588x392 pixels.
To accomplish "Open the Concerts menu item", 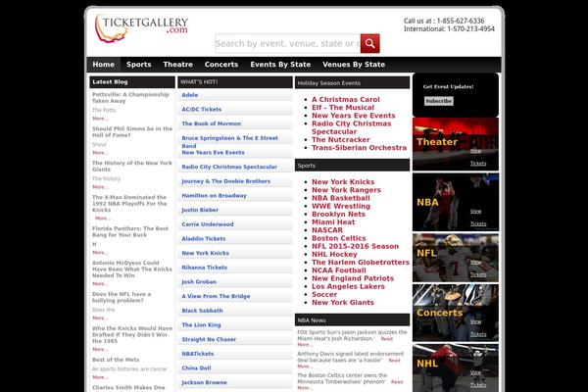I will click(221, 65).
